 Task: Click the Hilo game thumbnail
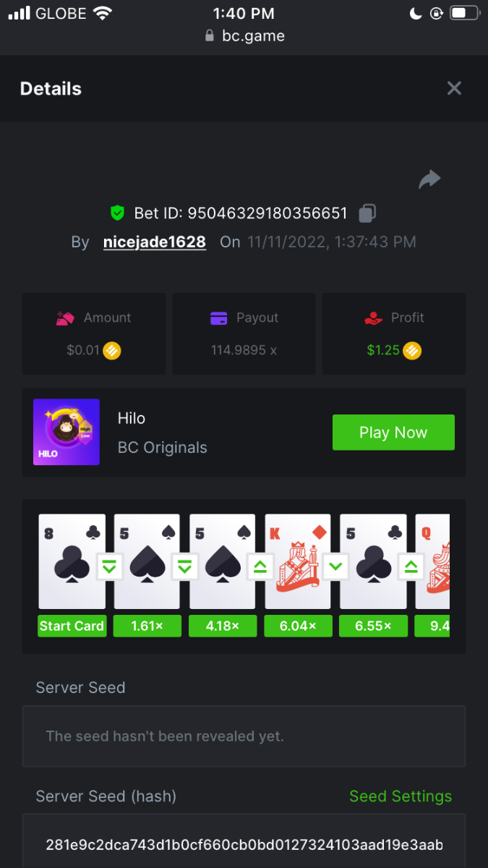click(x=67, y=432)
